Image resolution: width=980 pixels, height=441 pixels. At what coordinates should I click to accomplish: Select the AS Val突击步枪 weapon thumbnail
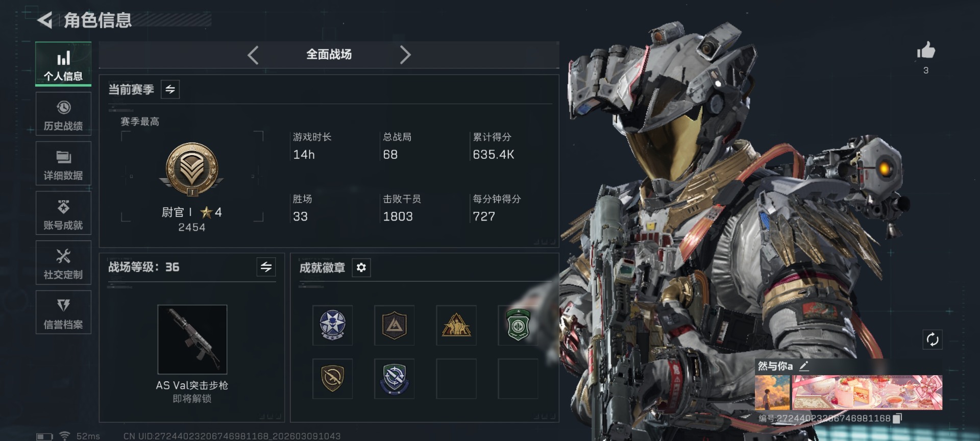(192, 339)
